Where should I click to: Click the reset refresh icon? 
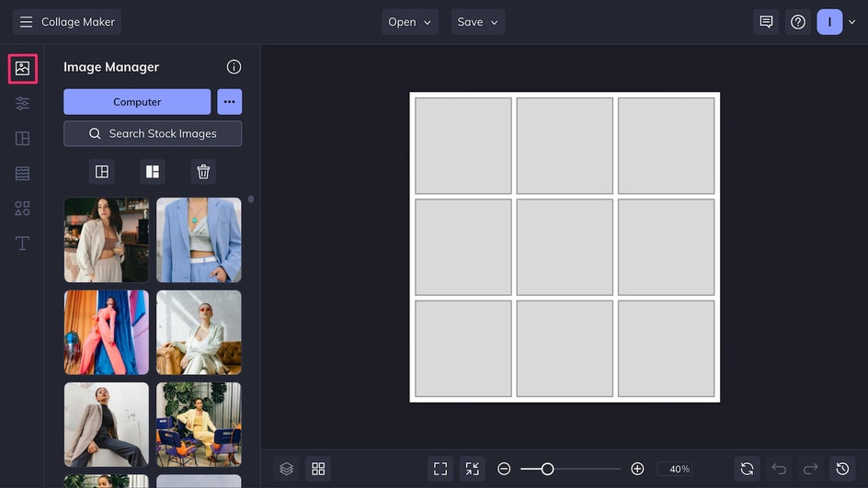coord(747,469)
